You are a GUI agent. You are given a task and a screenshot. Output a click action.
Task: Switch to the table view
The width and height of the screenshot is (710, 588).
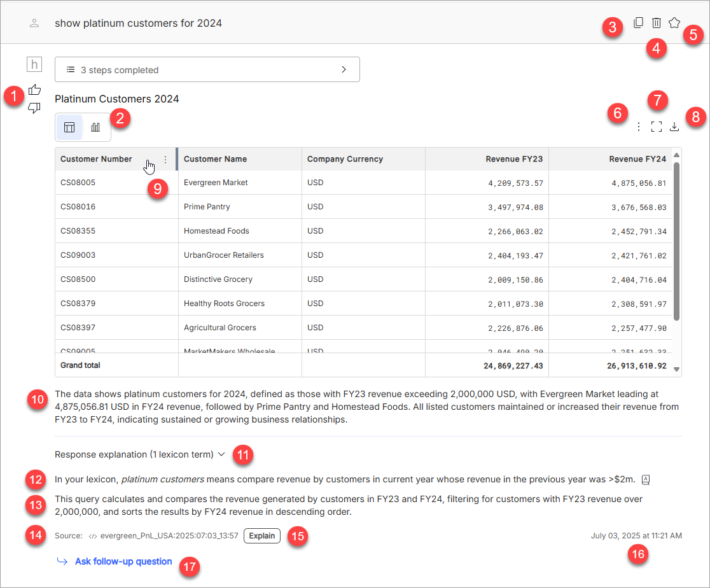(69, 127)
